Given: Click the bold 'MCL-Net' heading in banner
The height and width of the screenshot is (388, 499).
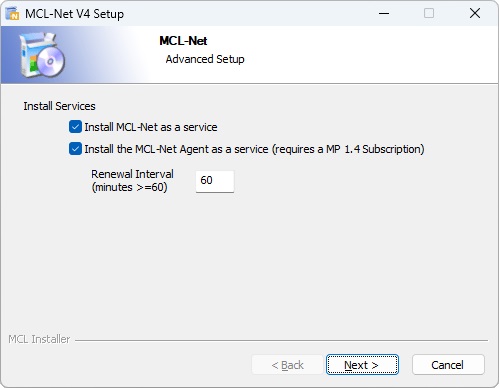Looking at the screenshot, I should pos(183,41).
